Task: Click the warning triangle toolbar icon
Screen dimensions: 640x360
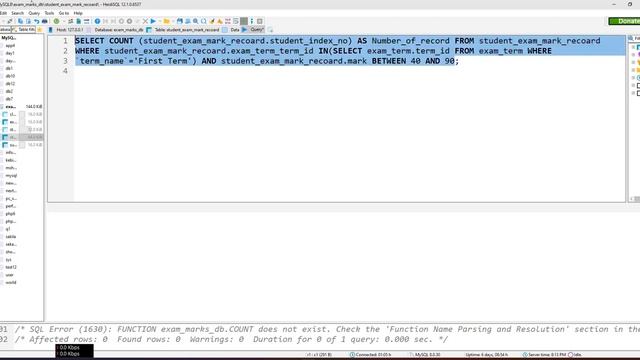Action: (220, 21)
